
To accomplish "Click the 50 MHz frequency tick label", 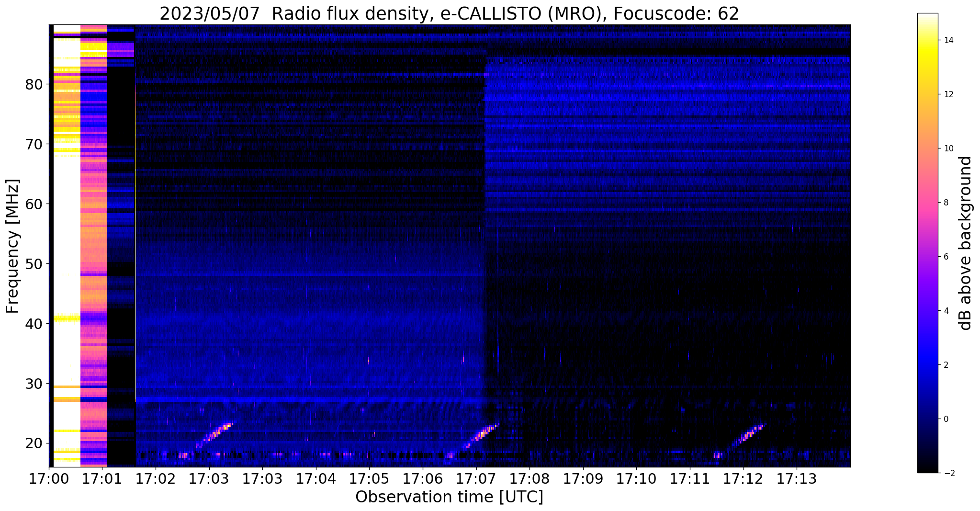I will click(34, 264).
